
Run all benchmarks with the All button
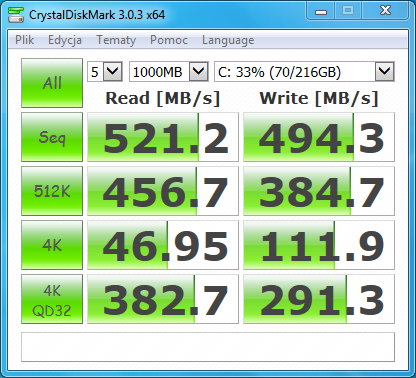pos(52,83)
